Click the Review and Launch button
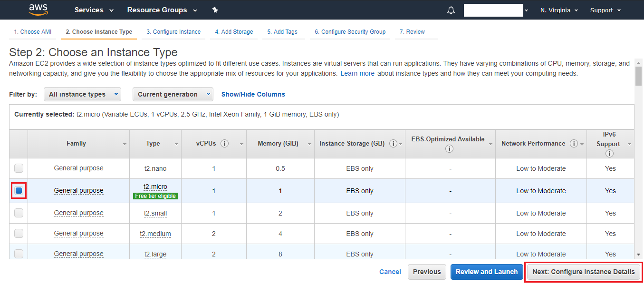The width and height of the screenshot is (644, 285). point(486,272)
